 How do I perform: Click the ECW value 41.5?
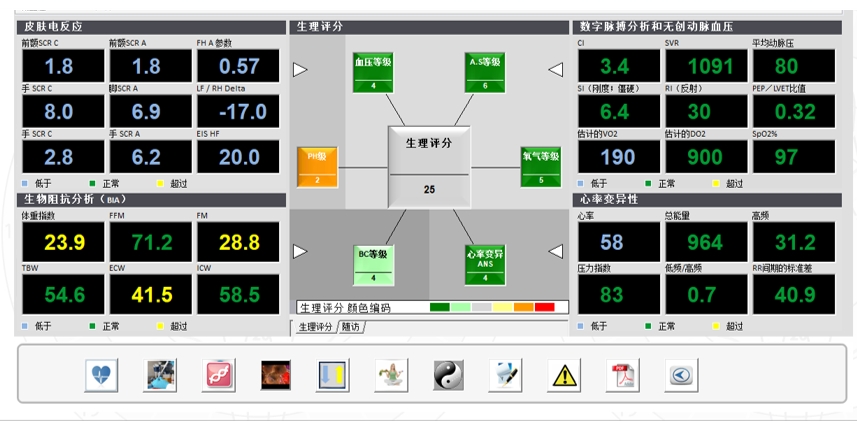click(x=151, y=295)
